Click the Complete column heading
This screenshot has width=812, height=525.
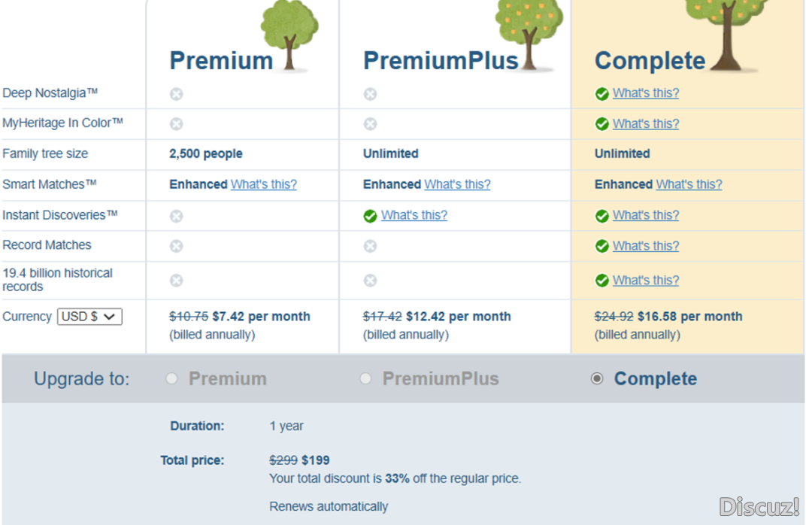tap(650, 61)
